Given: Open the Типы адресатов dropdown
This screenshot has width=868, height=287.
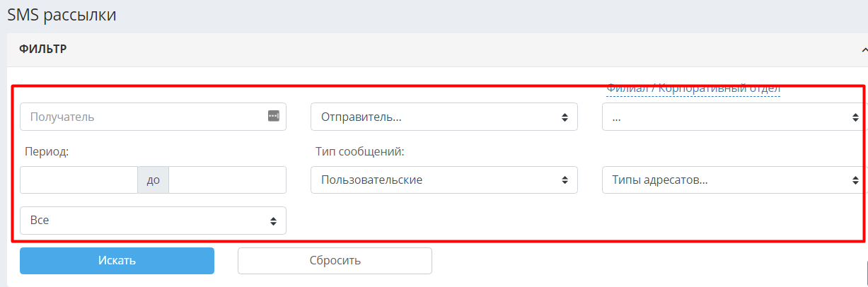Looking at the screenshot, I should click(735, 180).
